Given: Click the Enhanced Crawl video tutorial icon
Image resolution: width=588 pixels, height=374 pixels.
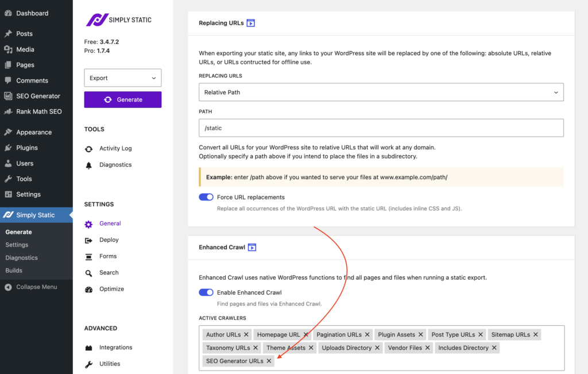Looking at the screenshot, I should pyautogui.click(x=252, y=248).
